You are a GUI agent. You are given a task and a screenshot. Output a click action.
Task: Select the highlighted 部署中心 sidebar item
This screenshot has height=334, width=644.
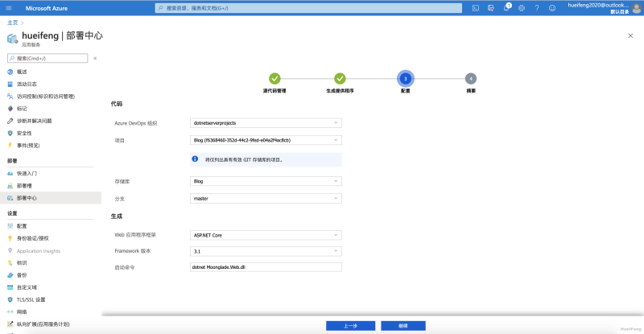tap(51, 198)
